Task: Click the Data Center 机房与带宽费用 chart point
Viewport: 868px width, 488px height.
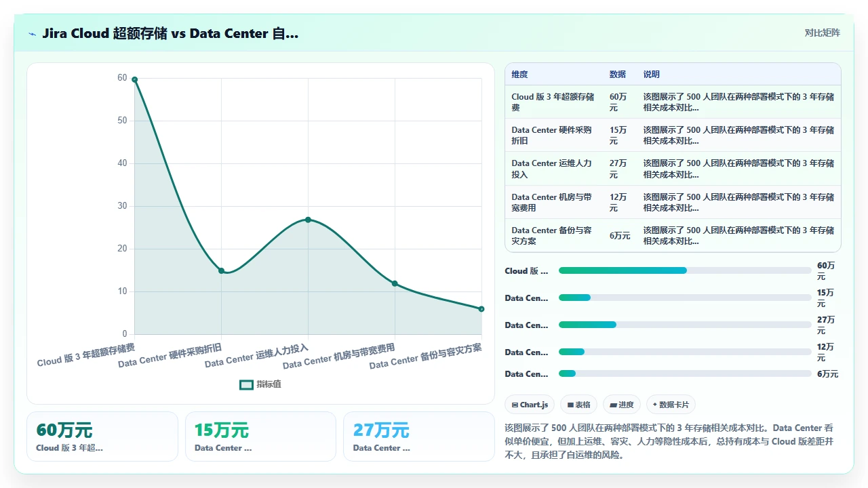Action: (x=395, y=283)
